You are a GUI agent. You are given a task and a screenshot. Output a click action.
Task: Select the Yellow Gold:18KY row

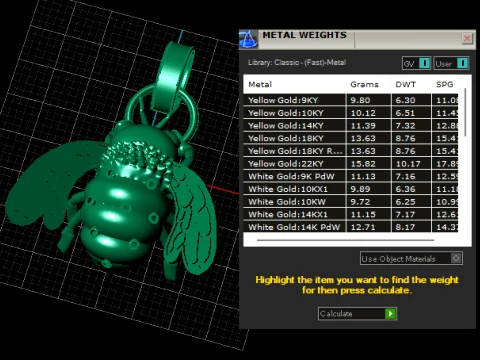click(351, 138)
